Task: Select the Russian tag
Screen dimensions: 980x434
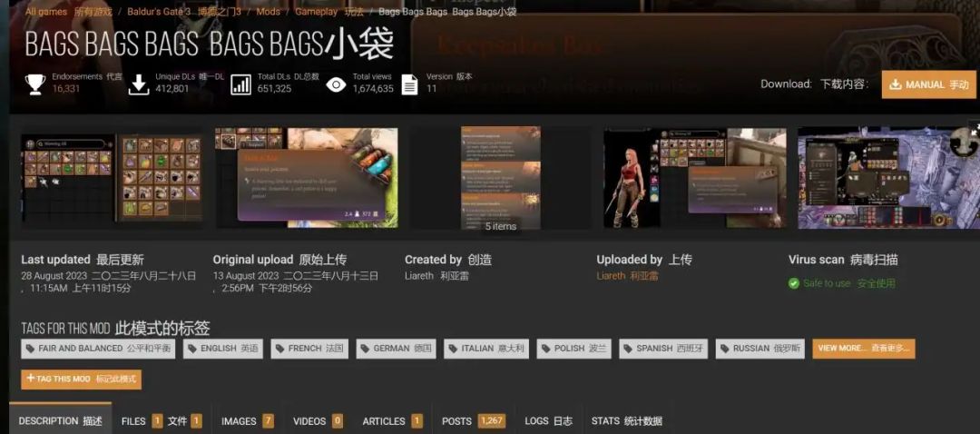Action: click(760, 349)
